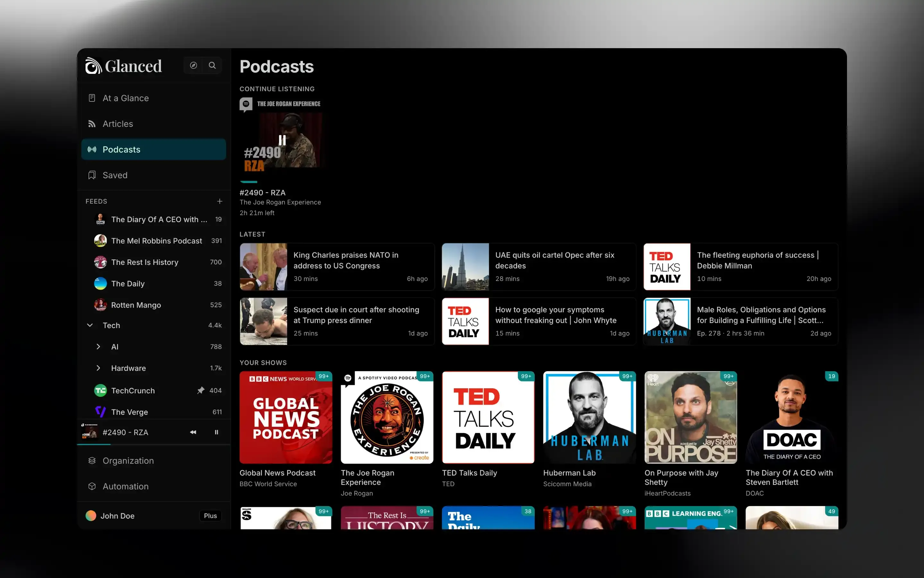The height and width of the screenshot is (578, 924).
Task: Pause playback in mini player
Action: click(x=217, y=432)
